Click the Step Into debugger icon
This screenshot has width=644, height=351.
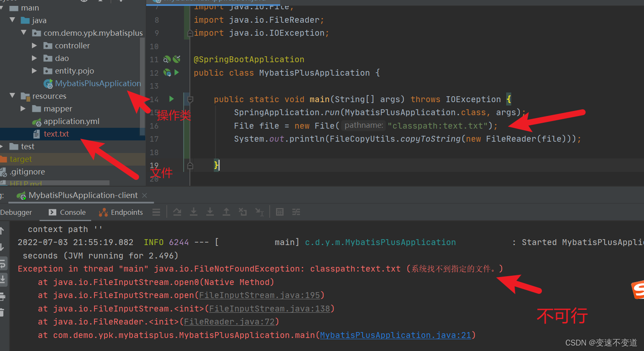point(194,212)
